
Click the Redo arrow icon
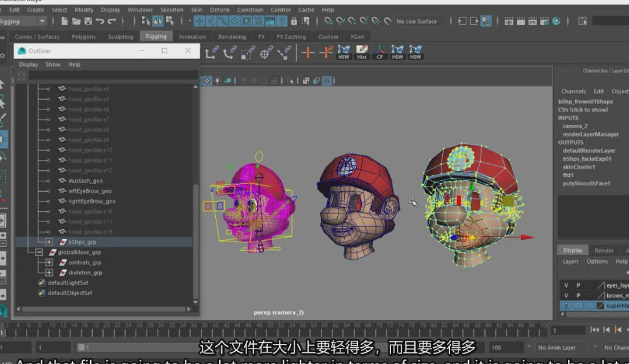(x=112, y=21)
